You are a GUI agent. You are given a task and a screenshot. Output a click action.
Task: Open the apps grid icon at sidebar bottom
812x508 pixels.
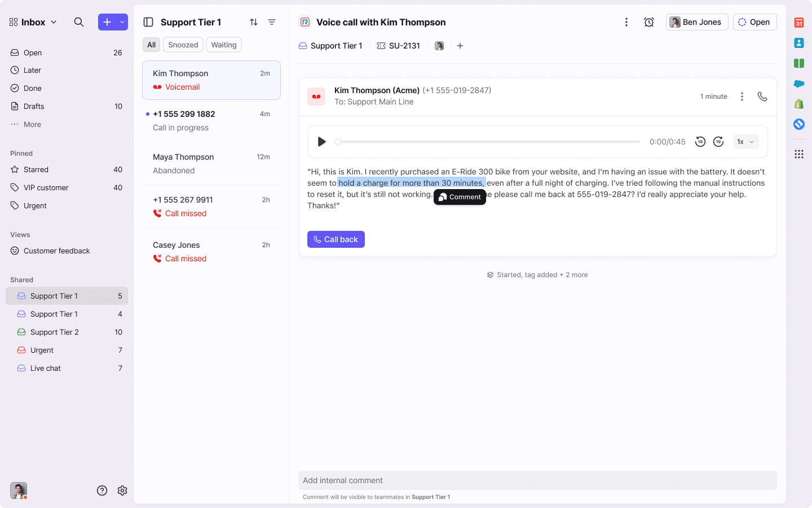[x=799, y=154]
